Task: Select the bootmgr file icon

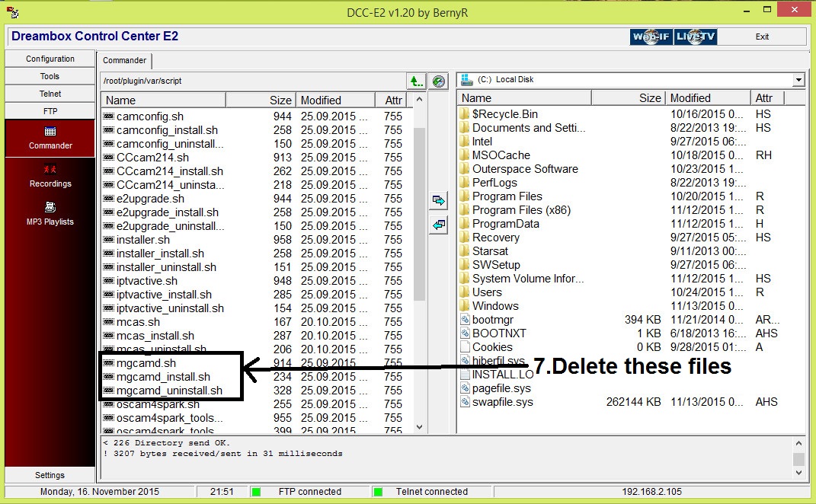Action: tap(466, 319)
